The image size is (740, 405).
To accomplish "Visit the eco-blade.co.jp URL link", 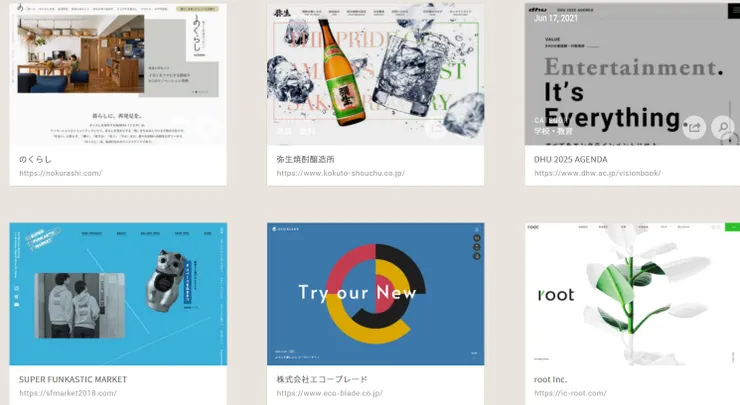I will coord(329,393).
